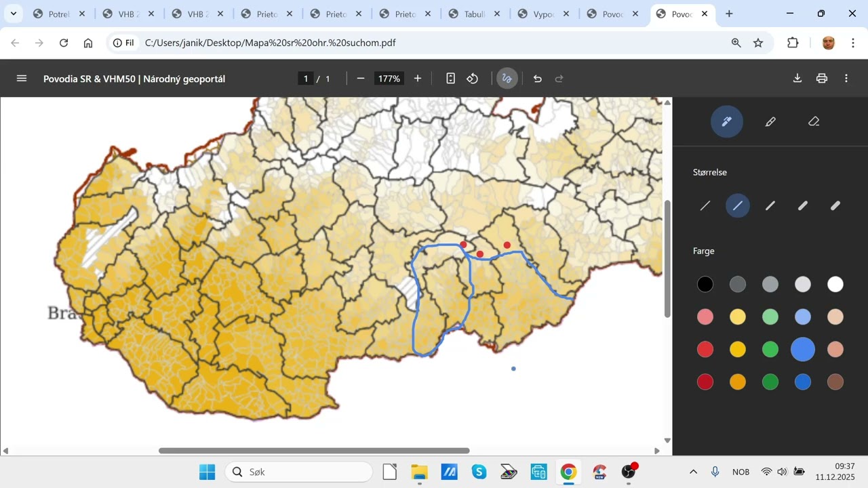Click the page number input field
Image resolution: width=868 pixels, height=488 pixels.
306,79
